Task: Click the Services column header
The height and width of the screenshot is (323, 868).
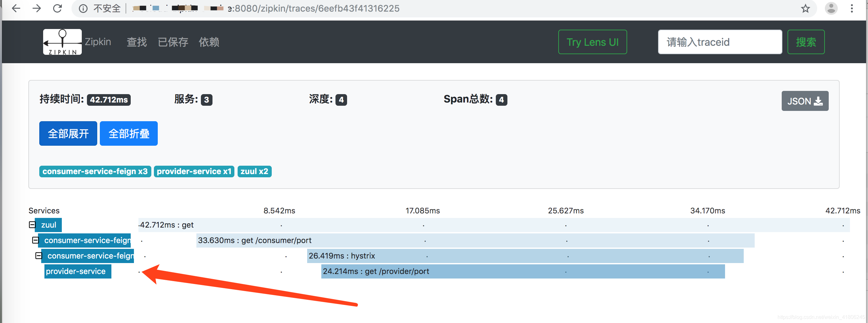Action: (x=44, y=211)
